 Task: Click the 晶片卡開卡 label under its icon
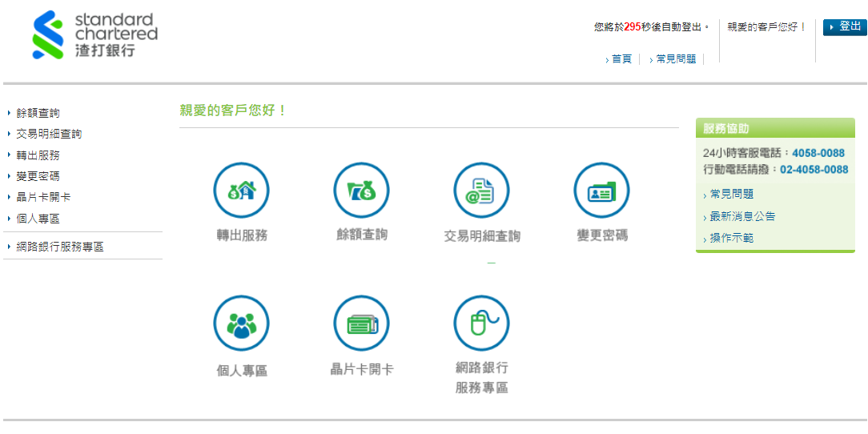click(361, 369)
